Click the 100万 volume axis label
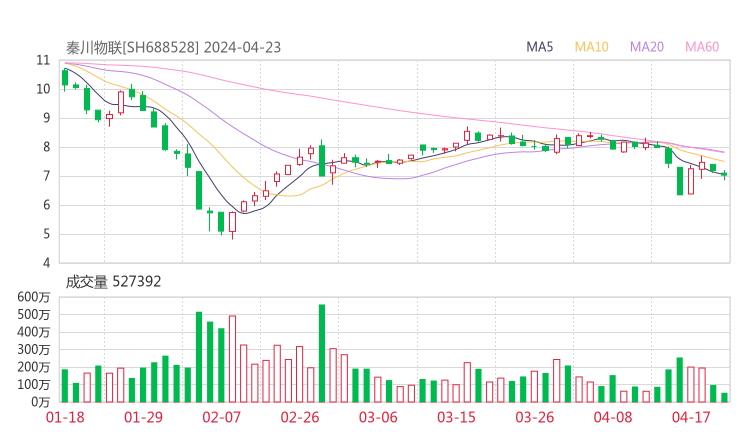This screenshot has height=440, width=740. (x=34, y=385)
